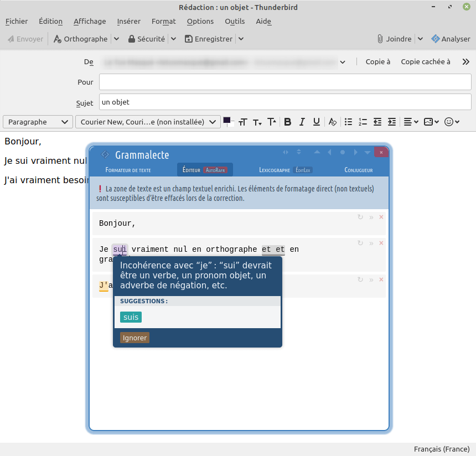The height and width of the screenshot is (456, 476).
Task: Add a Copie à field
Action: (377, 62)
